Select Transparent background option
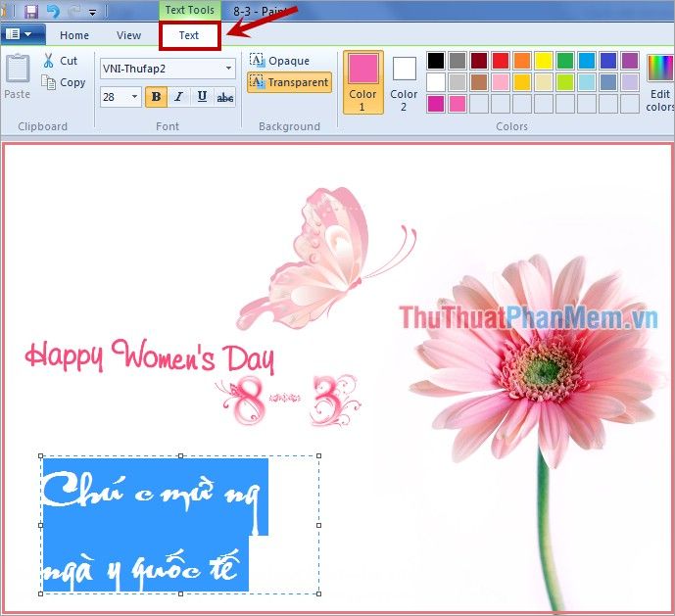 (x=289, y=82)
